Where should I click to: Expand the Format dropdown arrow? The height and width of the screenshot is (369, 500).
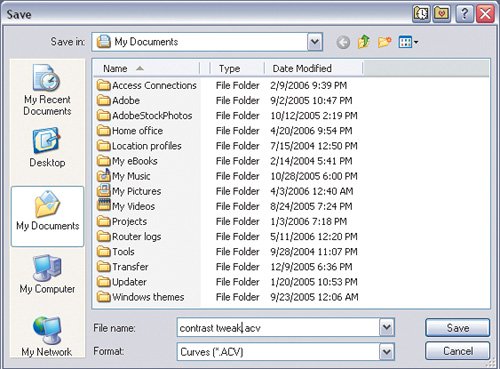(387, 351)
